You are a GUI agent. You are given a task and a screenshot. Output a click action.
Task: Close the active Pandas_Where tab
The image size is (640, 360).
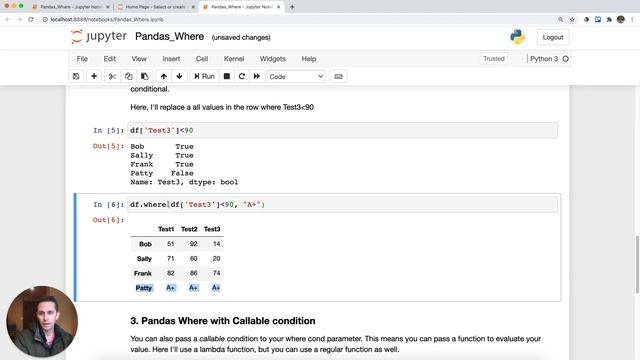(x=279, y=7)
